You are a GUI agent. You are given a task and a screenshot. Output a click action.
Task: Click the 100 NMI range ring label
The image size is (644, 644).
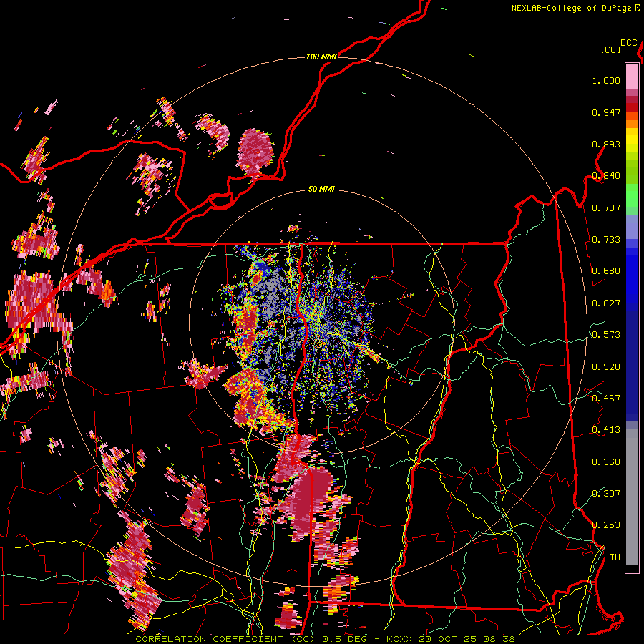pos(321,57)
